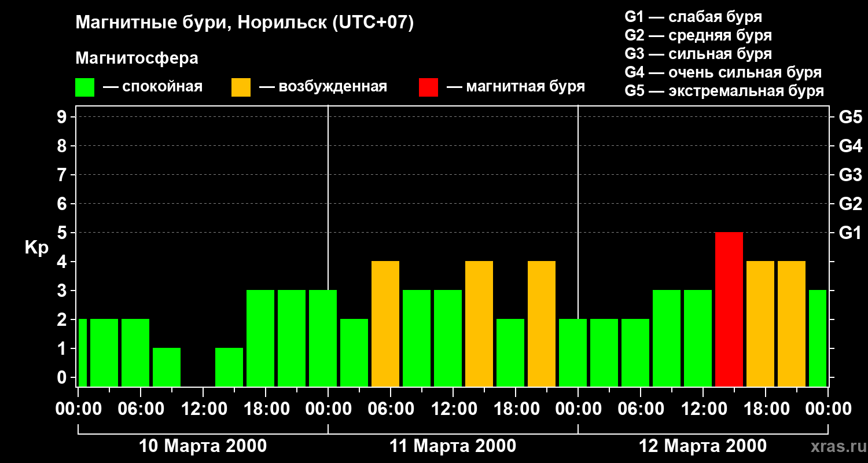Select the Kp 1 bar starting 13:00 on 10 Марта
868x463 pixels.
pos(229,367)
